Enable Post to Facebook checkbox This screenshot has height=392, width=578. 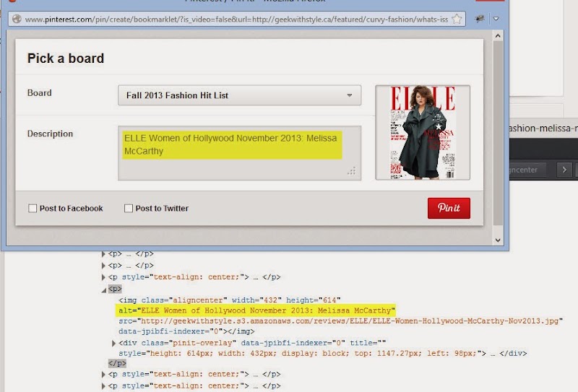coord(33,209)
